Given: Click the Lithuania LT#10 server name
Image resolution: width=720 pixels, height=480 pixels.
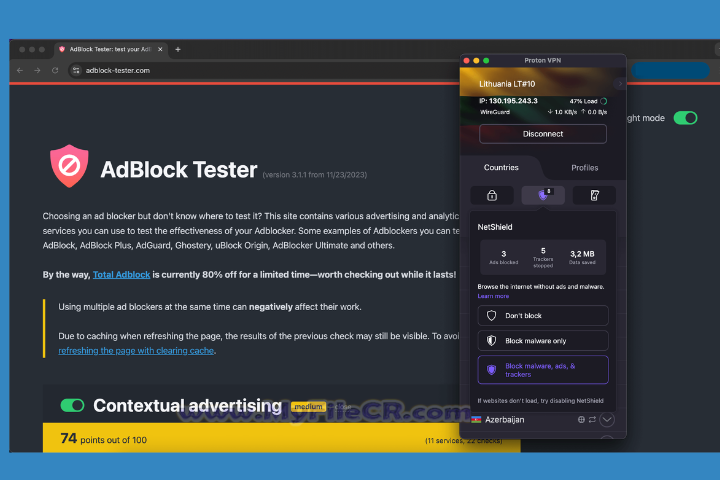Looking at the screenshot, I should coord(507,84).
